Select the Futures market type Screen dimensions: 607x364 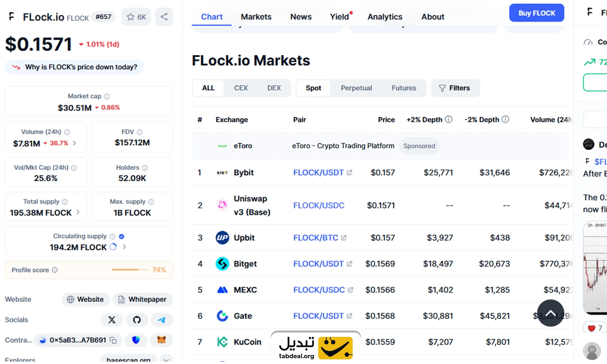click(404, 88)
